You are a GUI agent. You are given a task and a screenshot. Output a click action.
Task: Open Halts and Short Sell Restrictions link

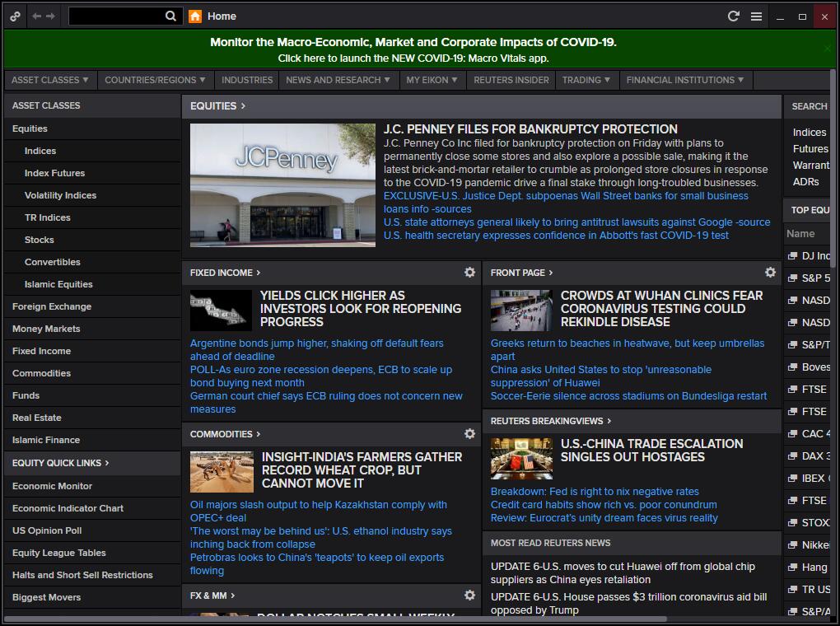point(82,575)
